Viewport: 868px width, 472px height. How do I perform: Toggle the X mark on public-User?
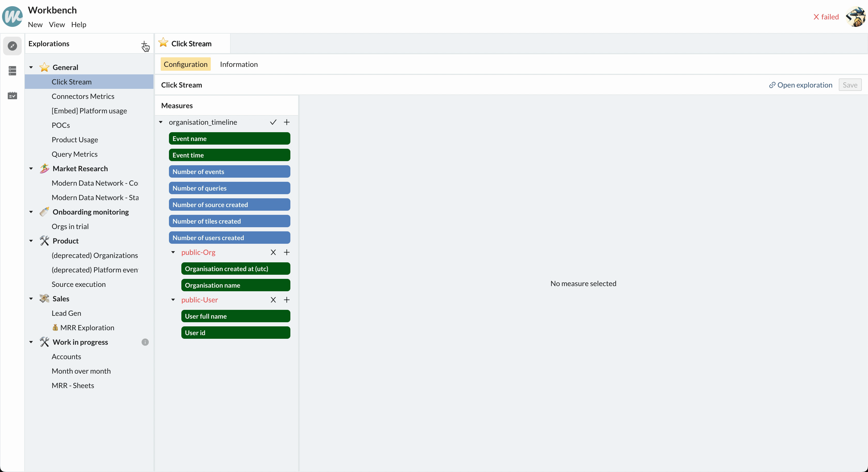pos(273,300)
